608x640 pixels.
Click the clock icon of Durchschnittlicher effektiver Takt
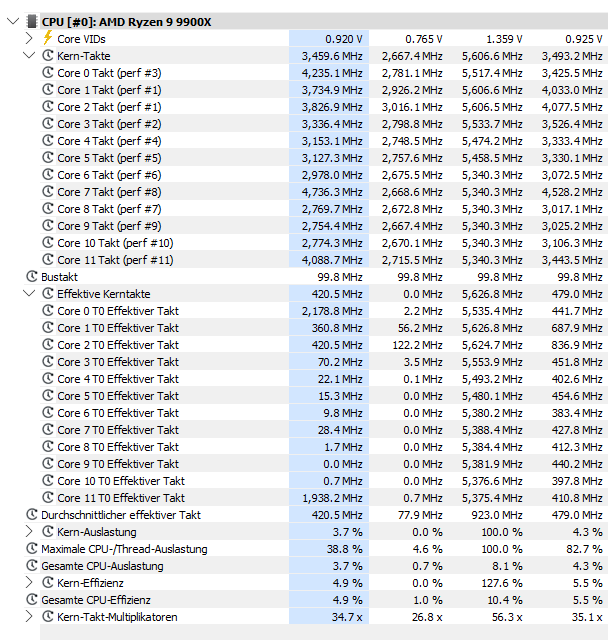pos(32,515)
